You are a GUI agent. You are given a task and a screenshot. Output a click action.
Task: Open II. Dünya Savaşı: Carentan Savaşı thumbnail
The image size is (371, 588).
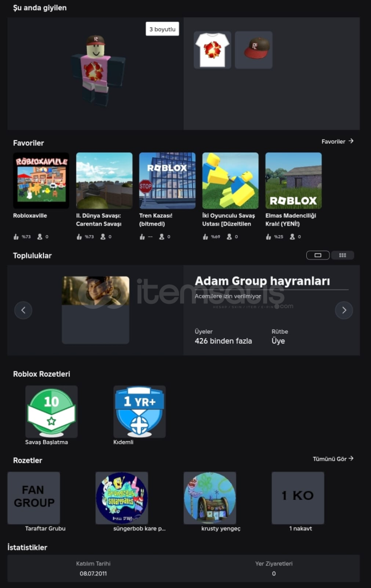pos(104,180)
